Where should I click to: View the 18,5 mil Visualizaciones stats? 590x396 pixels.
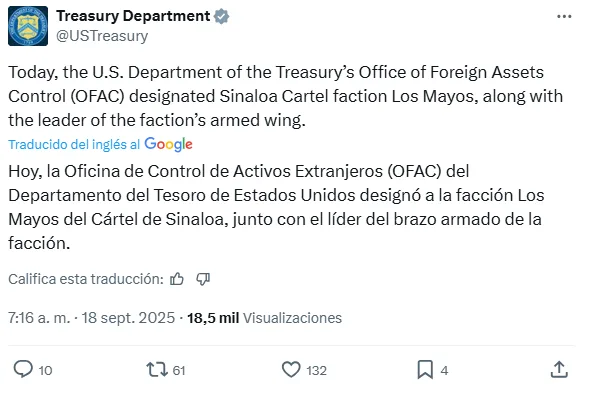click(265, 318)
